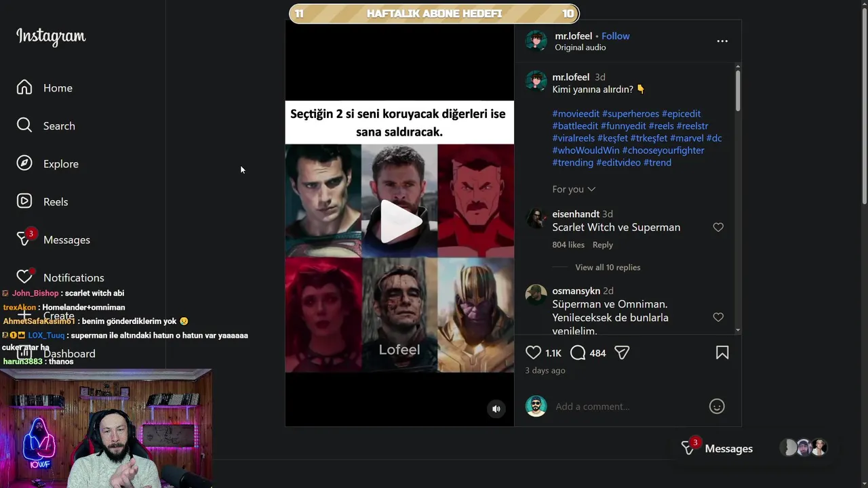Image resolution: width=868 pixels, height=488 pixels.
Task: Reply to eisenhandt's comment
Action: (602, 245)
